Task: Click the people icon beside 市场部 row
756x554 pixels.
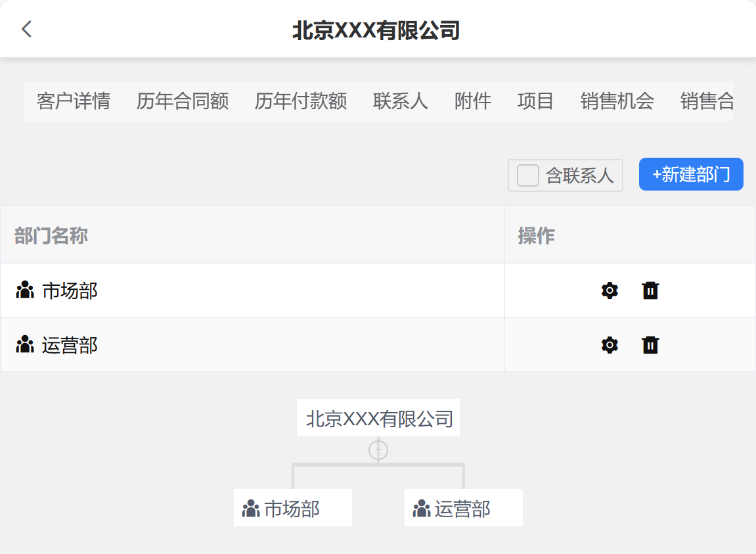Action: coord(25,290)
